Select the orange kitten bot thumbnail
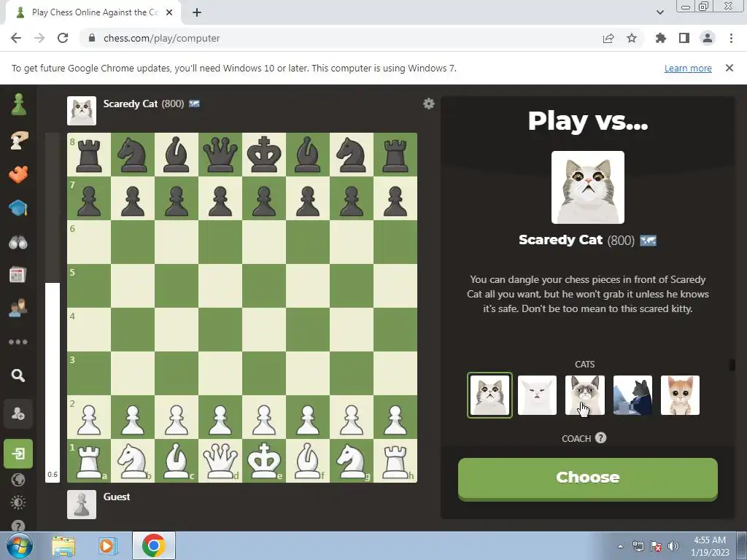The width and height of the screenshot is (747, 560). (x=681, y=395)
